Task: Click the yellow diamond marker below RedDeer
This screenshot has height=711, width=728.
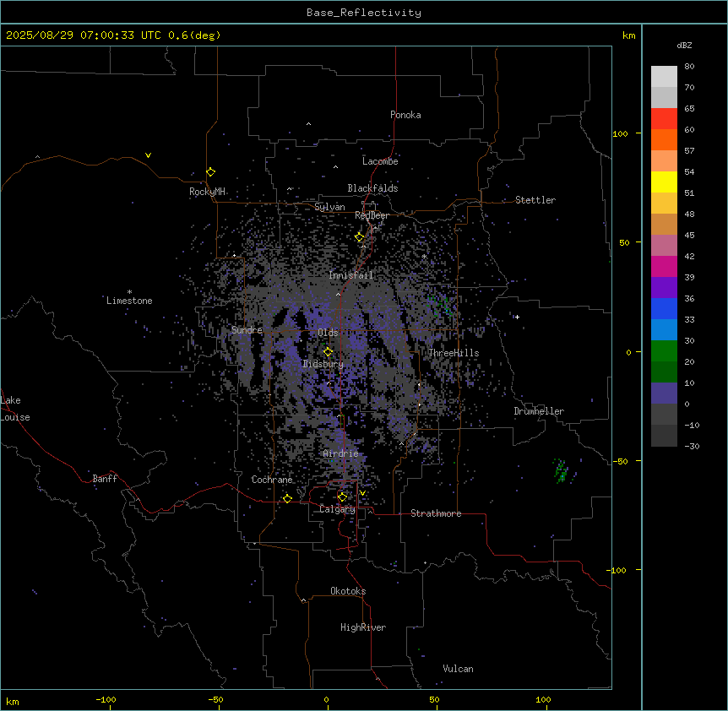Action: [360, 237]
